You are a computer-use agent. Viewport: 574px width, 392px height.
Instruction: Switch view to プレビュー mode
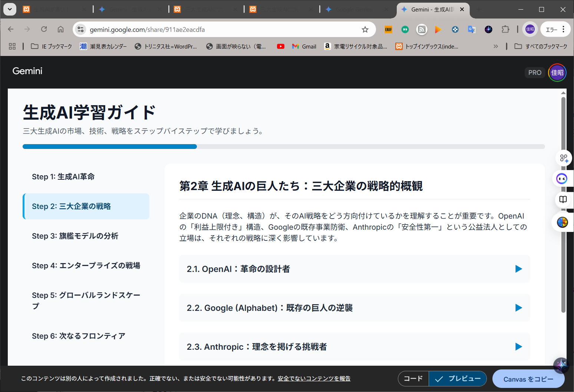[458, 379]
